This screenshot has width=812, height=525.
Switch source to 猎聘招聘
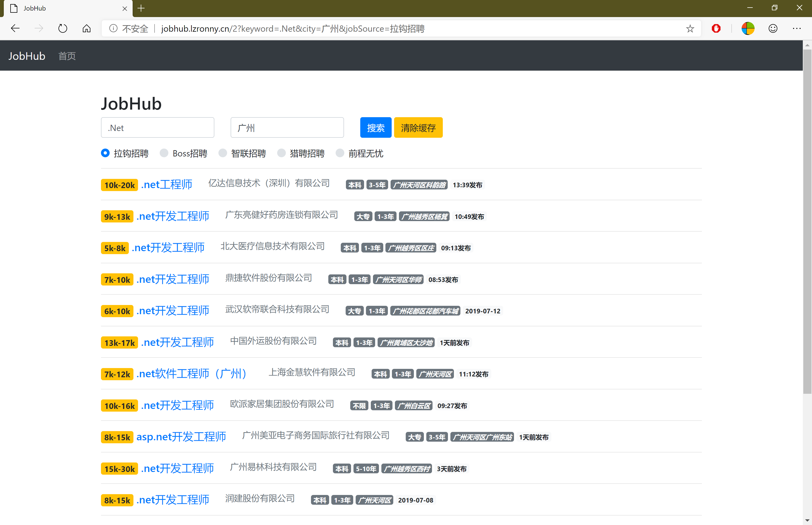point(281,153)
